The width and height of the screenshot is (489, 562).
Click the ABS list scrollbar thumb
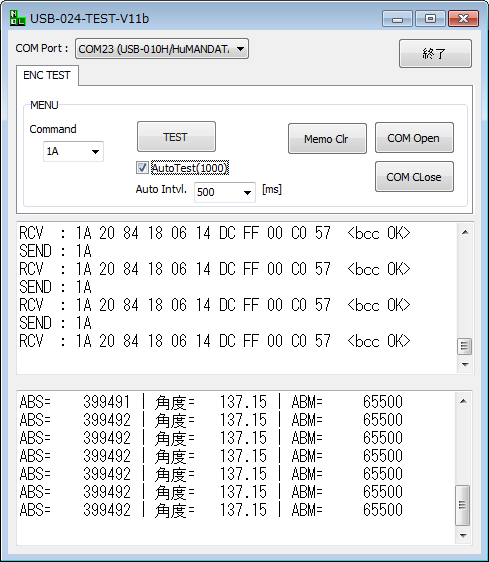[x=462, y=505]
